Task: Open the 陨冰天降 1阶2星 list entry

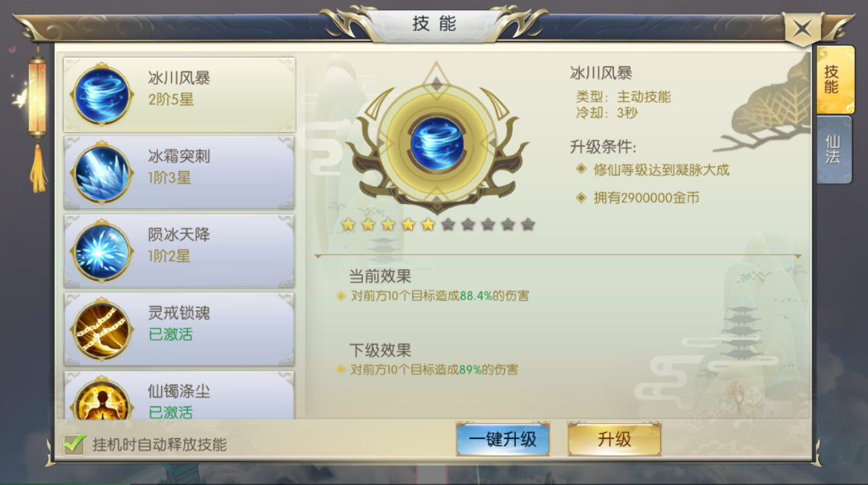Action: 180,252
